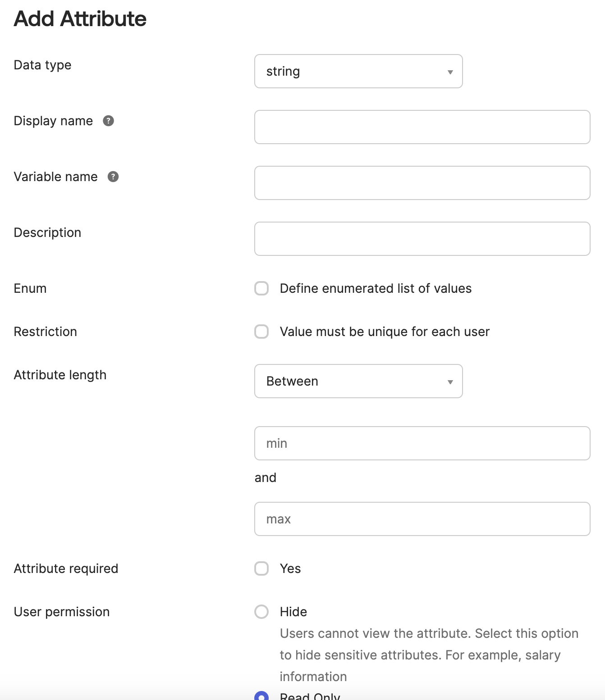Focus the Description input field

click(x=422, y=239)
